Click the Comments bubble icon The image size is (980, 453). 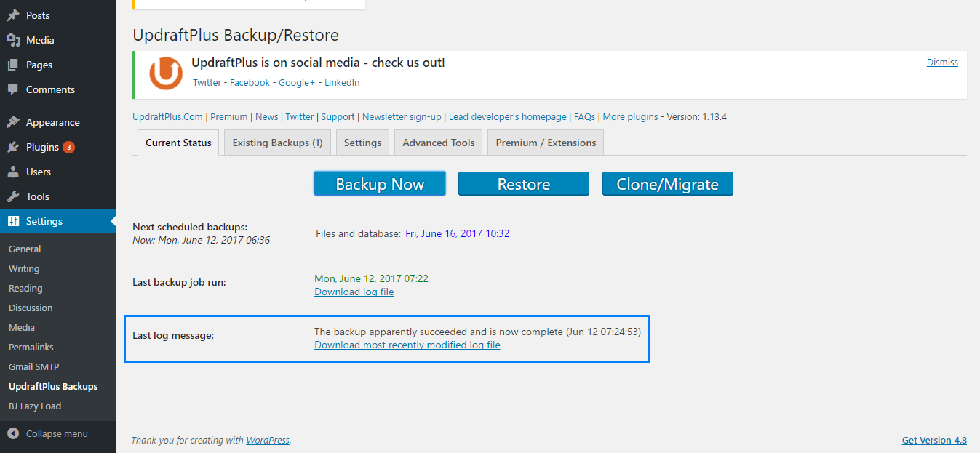tap(13, 89)
